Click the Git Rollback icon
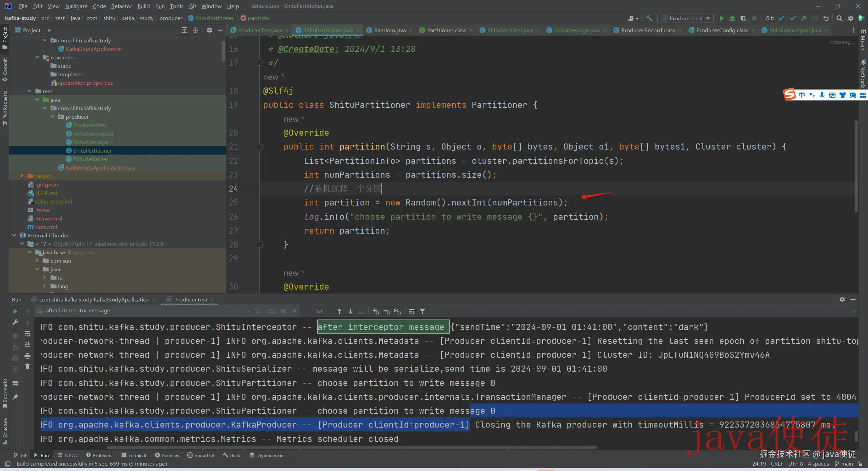This screenshot has height=471, width=868. (x=826, y=18)
